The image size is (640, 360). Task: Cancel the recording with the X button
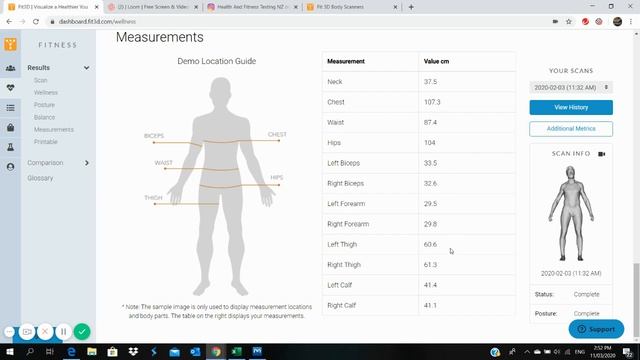coord(45,331)
